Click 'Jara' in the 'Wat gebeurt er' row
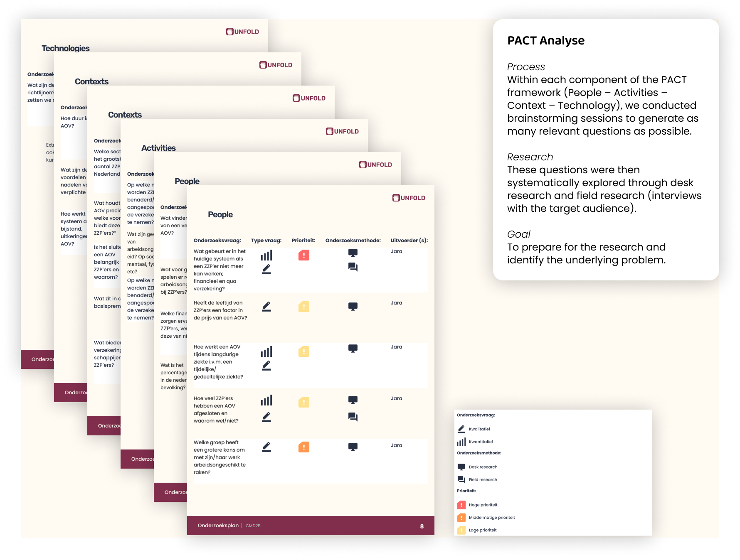The image size is (740, 560). 397,251
